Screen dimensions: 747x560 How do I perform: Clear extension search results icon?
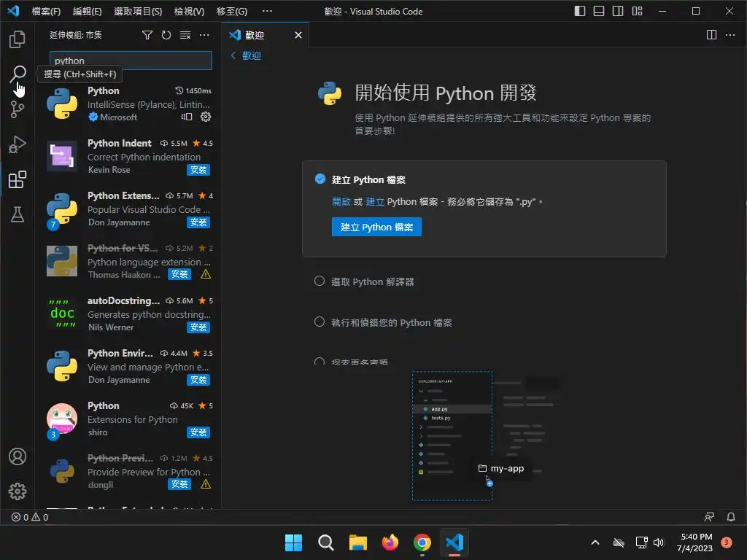click(x=185, y=35)
